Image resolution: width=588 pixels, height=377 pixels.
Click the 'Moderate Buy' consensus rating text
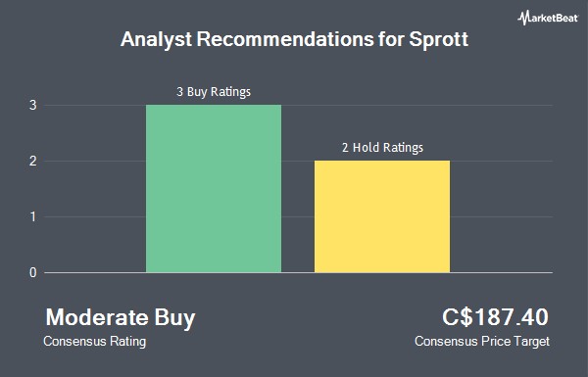(x=121, y=318)
